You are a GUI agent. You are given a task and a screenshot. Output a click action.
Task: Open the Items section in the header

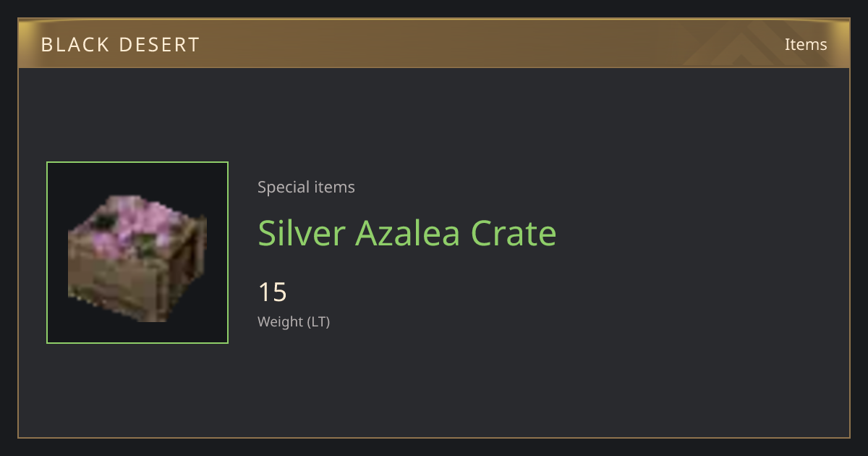(x=806, y=44)
